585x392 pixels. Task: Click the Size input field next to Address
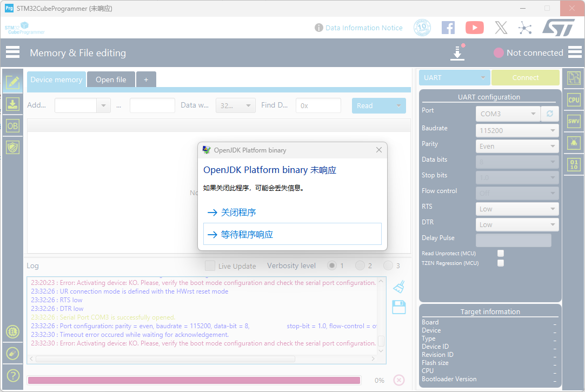152,105
